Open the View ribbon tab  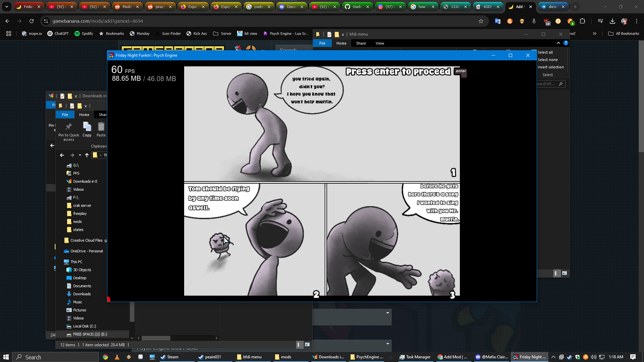coord(380,43)
